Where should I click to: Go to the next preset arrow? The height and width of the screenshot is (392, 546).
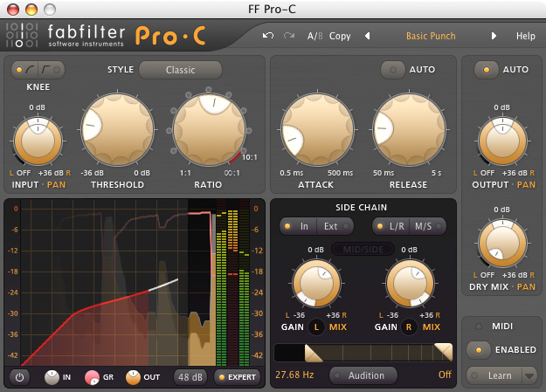(494, 36)
